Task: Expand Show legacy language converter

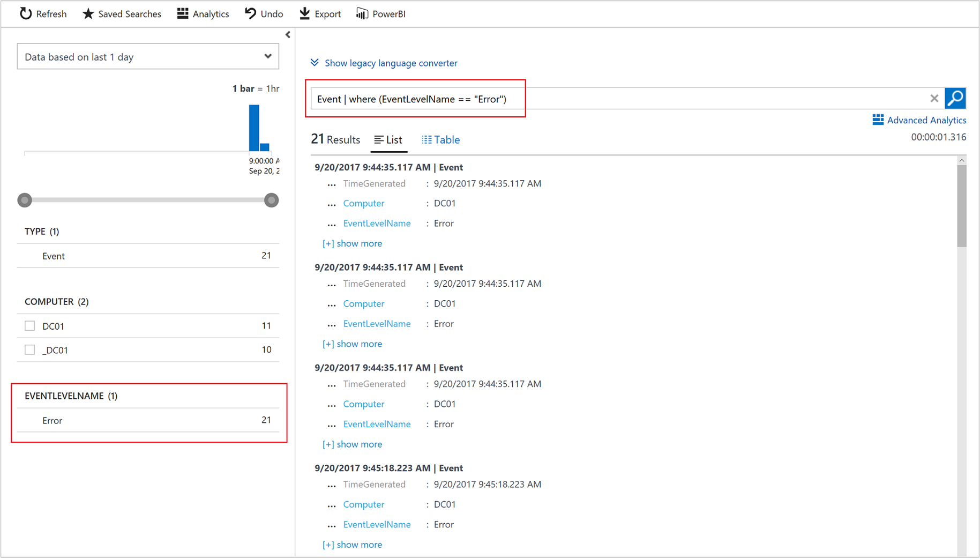Action: pyautogui.click(x=384, y=63)
